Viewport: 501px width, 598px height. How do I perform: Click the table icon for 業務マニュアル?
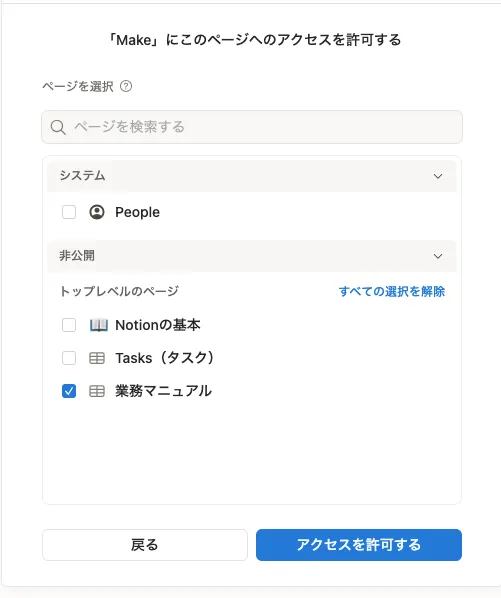97,391
